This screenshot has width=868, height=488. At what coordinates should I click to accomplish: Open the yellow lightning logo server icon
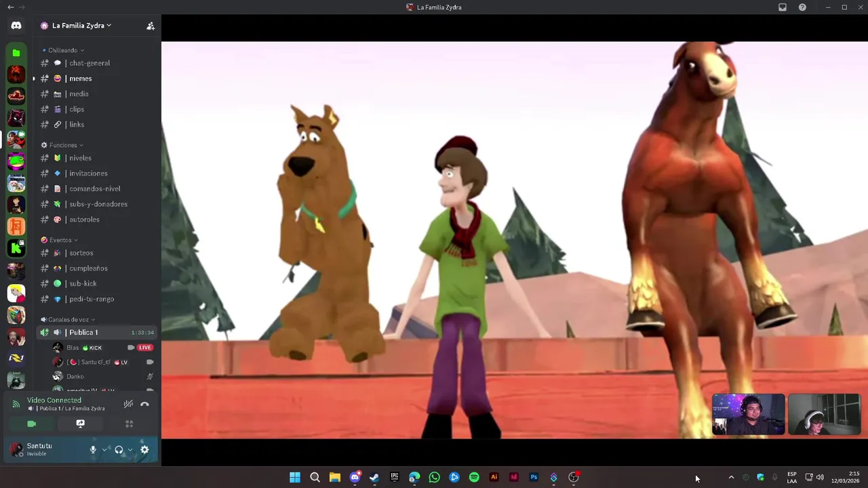16,358
